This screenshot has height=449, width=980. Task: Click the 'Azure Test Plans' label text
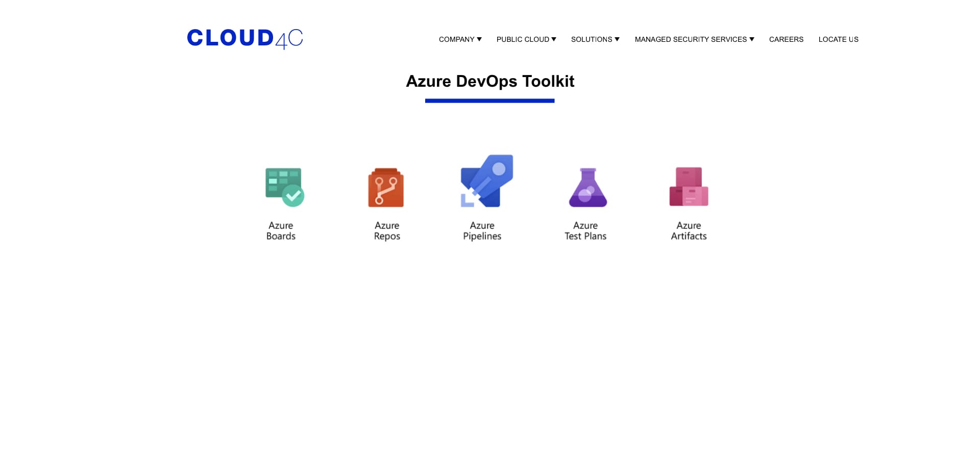click(x=585, y=231)
